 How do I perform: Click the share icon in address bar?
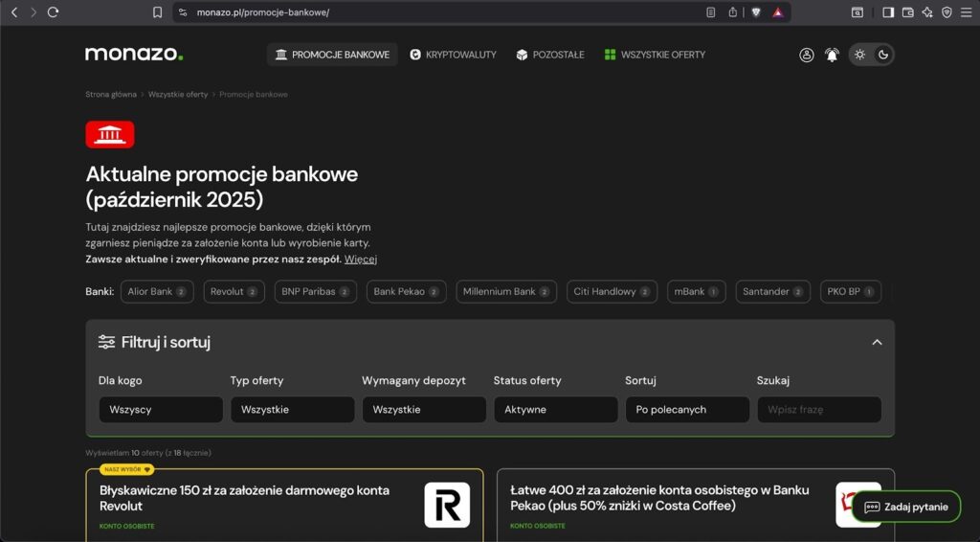(733, 12)
